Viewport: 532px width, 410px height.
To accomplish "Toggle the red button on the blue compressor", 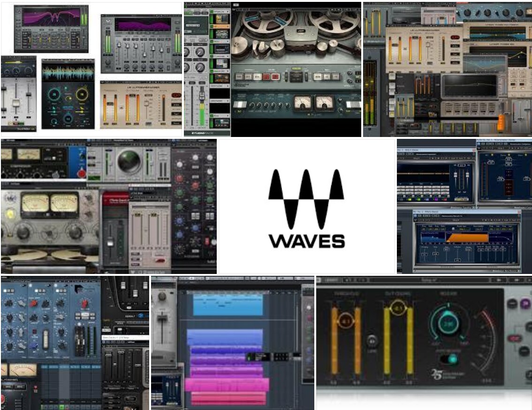I will 82,173.
